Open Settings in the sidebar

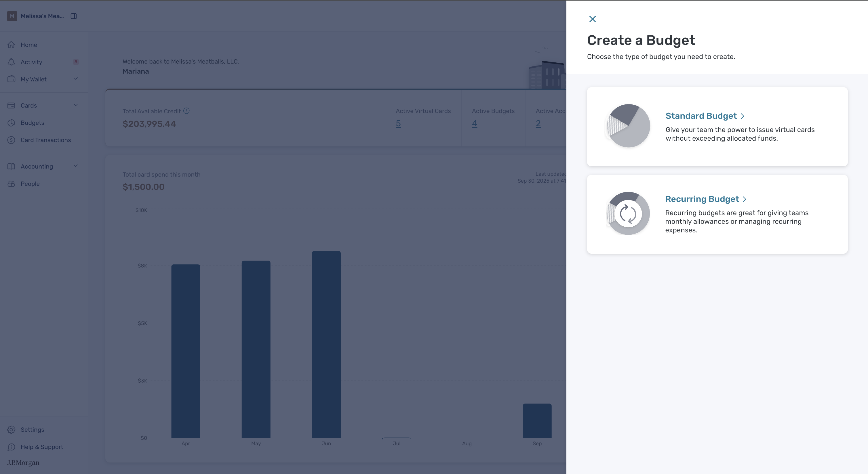pyautogui.click(x=32, y=430)
